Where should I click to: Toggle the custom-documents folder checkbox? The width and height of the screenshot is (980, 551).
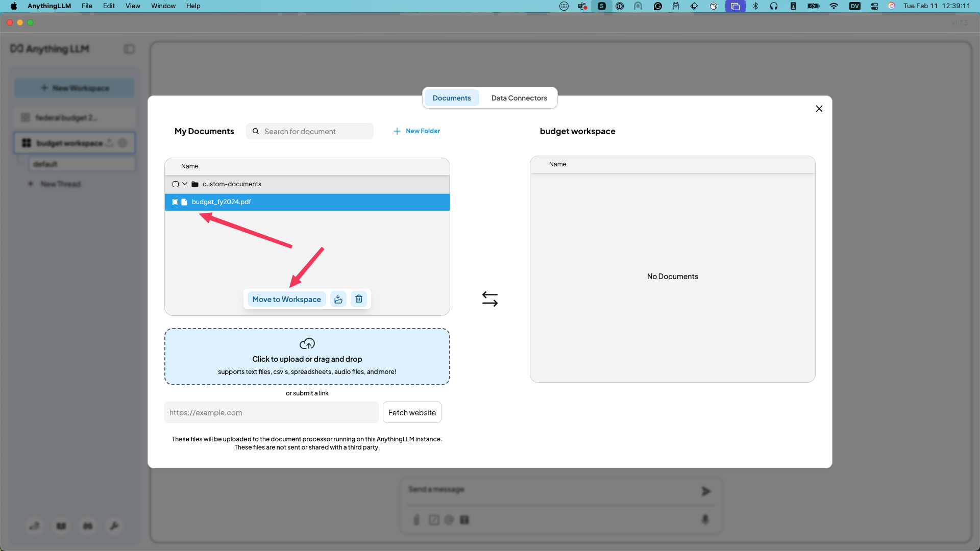point(176,184)
